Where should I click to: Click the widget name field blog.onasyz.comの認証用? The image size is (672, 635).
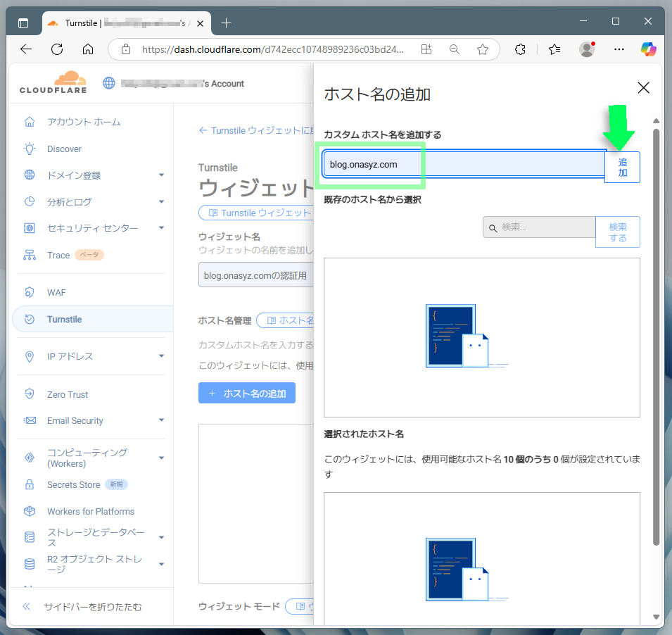pos(256,275)
